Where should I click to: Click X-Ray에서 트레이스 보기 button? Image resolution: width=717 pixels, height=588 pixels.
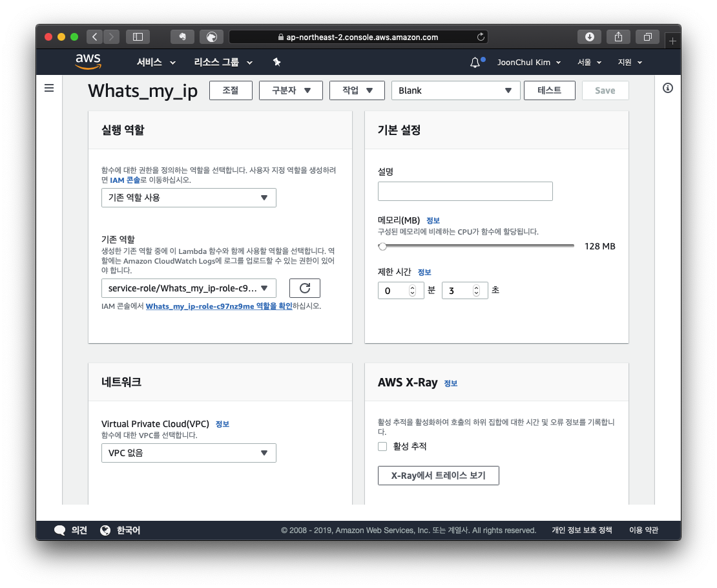438,476
